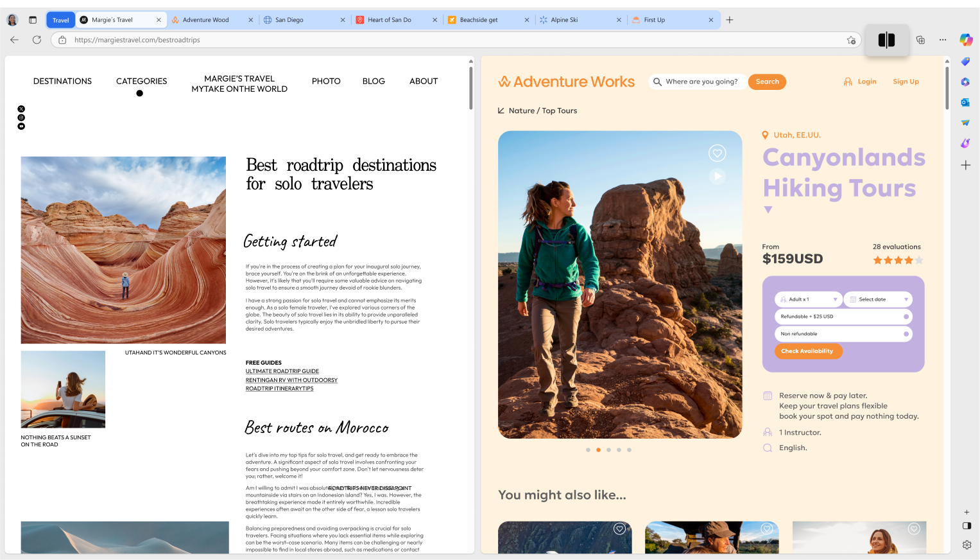Image resolution: width=980 pixels, height=560 pixels.
Task: Select the Refundable + $25 USD option
Action: click(x=843, y=316)
